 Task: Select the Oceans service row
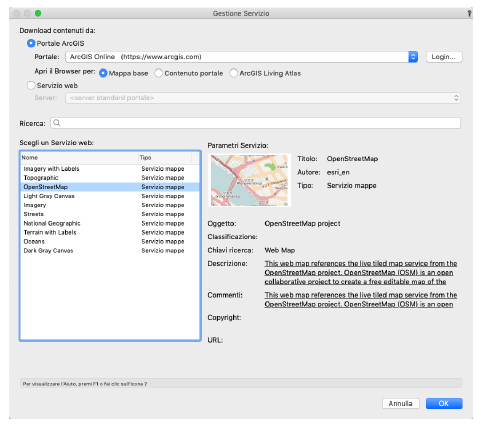coord(110,241)
